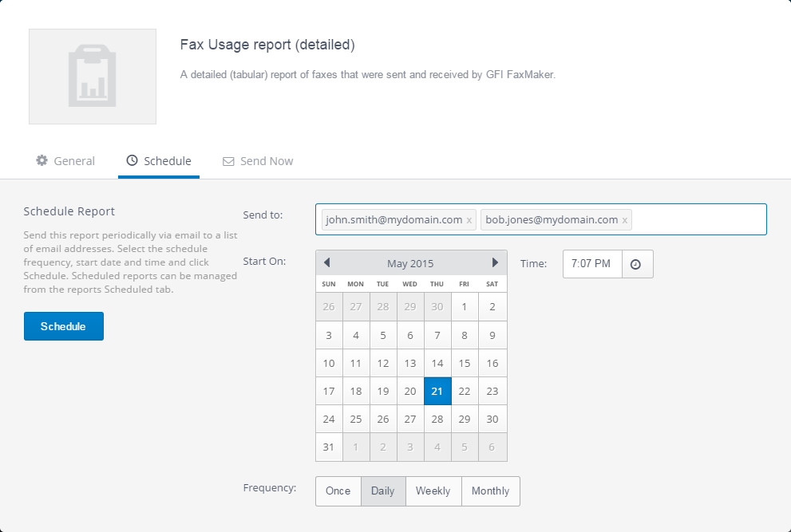Screen dimensions: 791x532
Task: Click the SUN weekday header
Action: [x=329, y=285]
